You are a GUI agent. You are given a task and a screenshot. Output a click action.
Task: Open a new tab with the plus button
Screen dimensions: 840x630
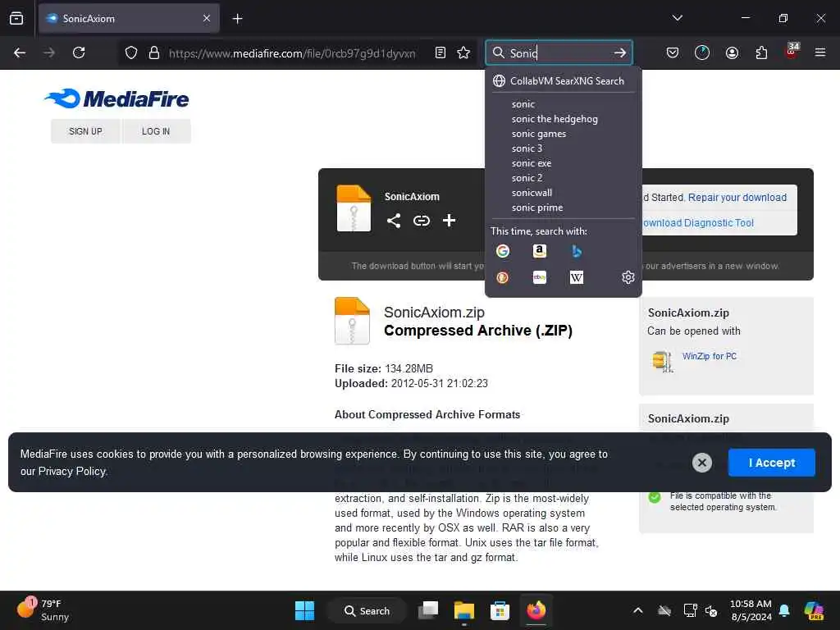point(237,19)
